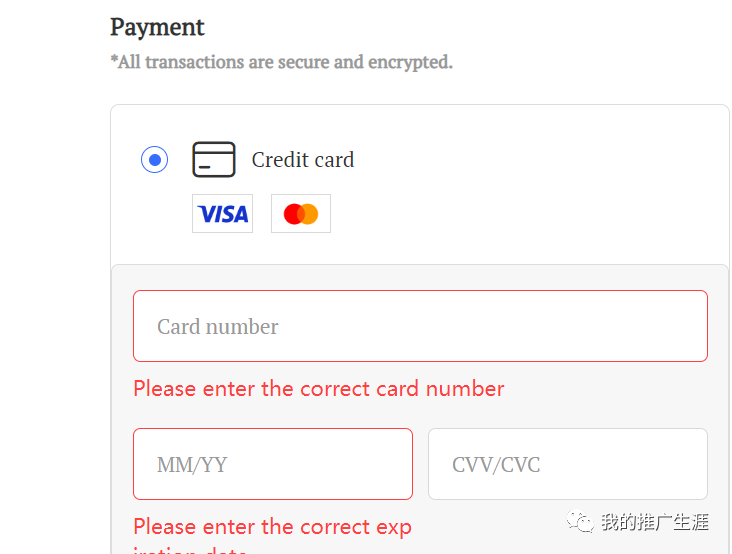Click the Visa logo
Image resolution: width=732 pixels, height=554 pixels.
tap(222, 214)
